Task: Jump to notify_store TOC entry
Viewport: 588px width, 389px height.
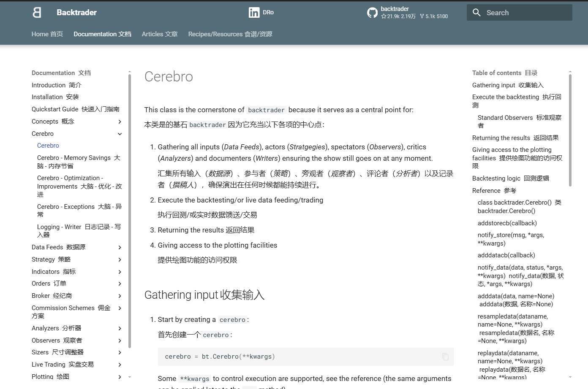Action: click(x=511, y=239)
